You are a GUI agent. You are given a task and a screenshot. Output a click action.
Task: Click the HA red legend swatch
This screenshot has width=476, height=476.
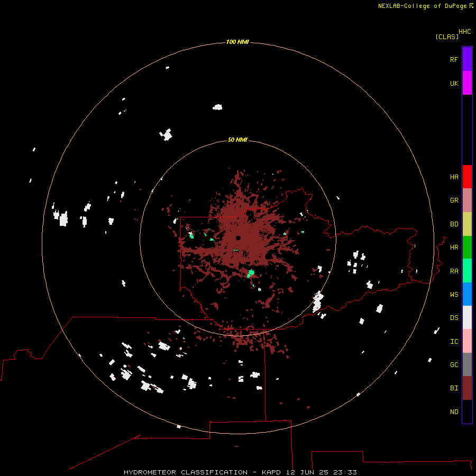pyautogui.click(x=467, y=177)
